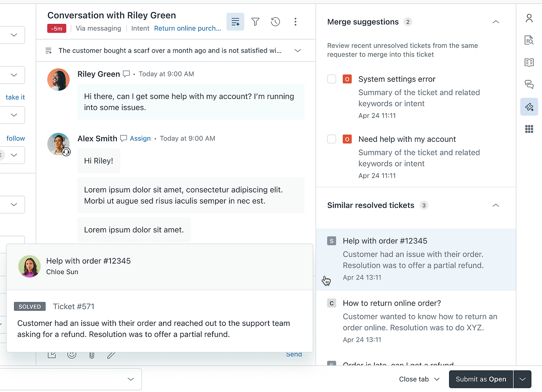The height and width of the screenshot is (392, 542).
Task: Click Alex Smith's avatar photo
Action: (58, 144)
